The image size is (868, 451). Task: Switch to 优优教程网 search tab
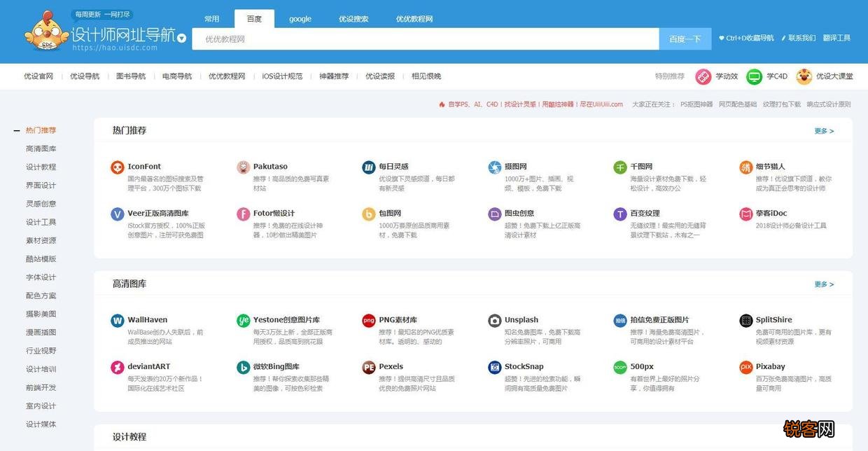click(414, 19)
